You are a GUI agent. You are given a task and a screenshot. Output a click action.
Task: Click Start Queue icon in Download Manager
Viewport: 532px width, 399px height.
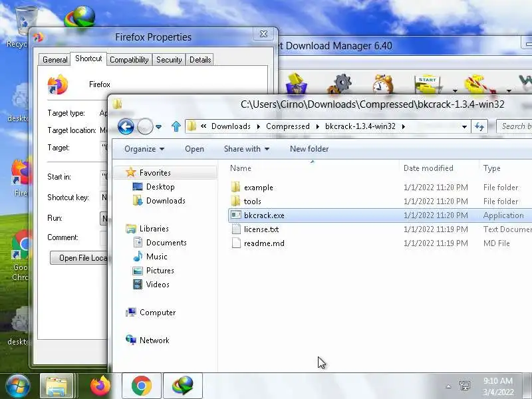[x=428, y=84]
